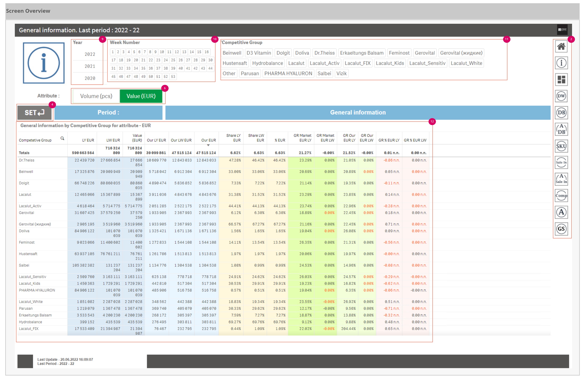Click the search icon beside Competetive Group
Screen dimensions: 588x384
(62, 138)
